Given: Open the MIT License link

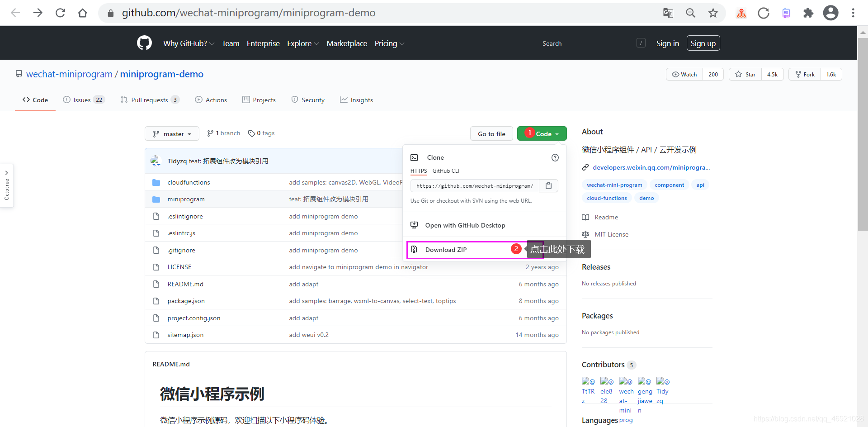Looking at the screenshot, I should (x=611, y=234).
